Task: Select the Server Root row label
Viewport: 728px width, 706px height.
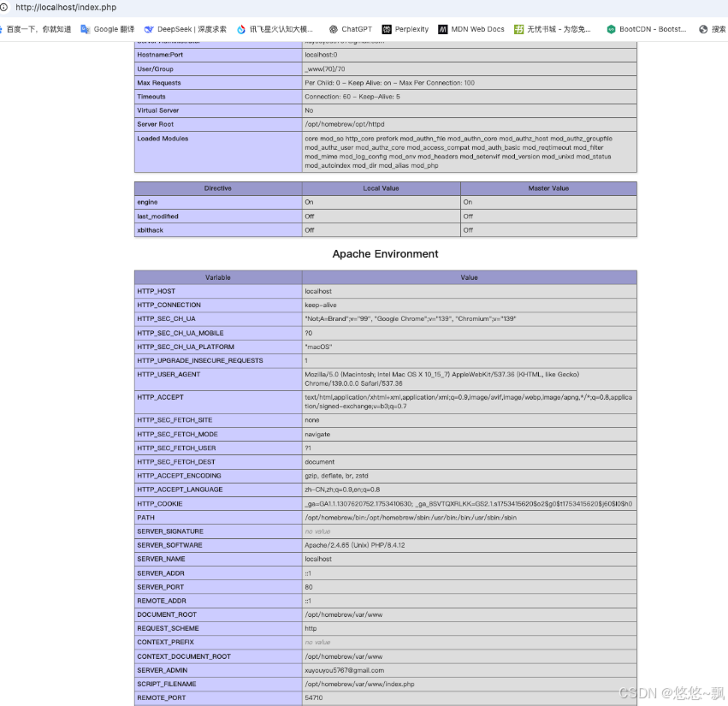Action: (155, 124)
